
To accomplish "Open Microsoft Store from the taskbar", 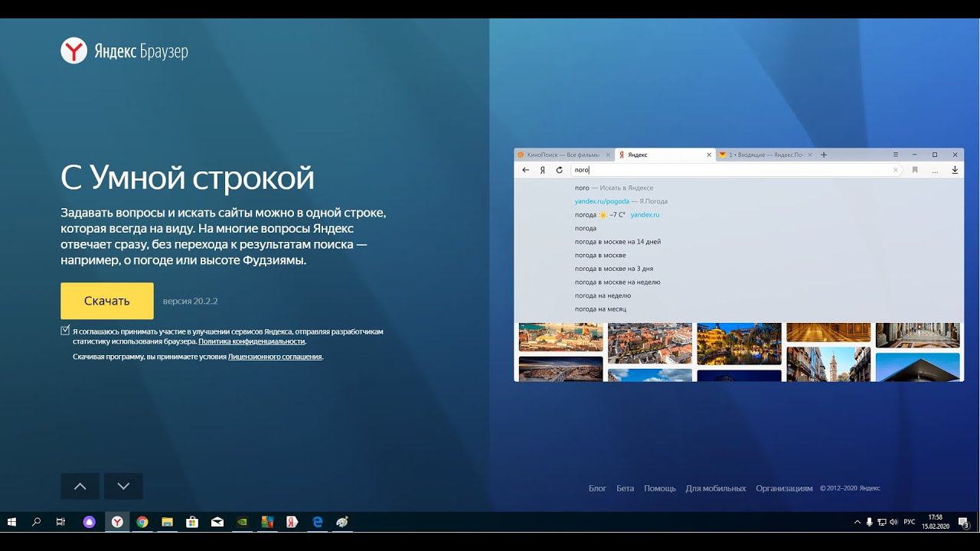I will click(192, 522).
